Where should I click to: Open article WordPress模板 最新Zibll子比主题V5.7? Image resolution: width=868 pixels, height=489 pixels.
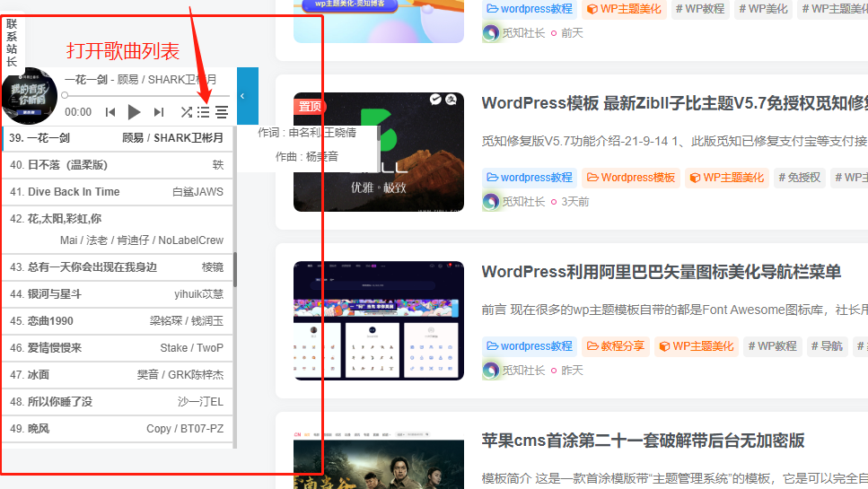coord(674,103)
